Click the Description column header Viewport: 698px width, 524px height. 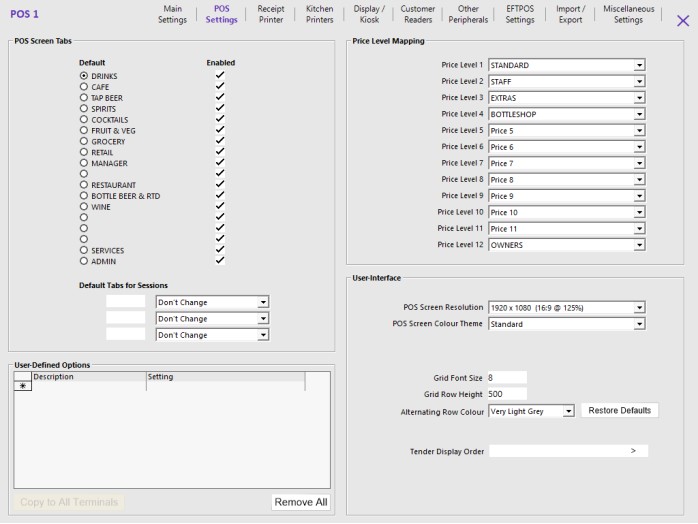coord(89,377)
